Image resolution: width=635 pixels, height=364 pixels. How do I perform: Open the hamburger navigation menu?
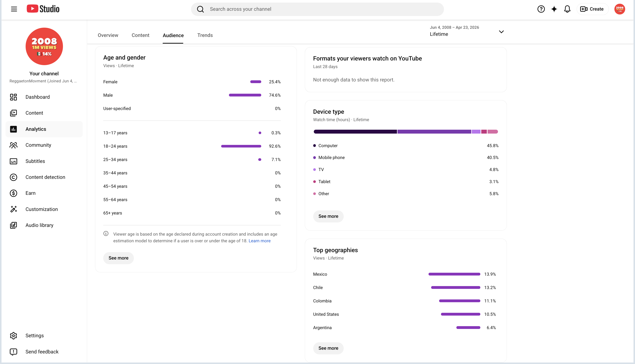pyautogui.click(x=14, y=9)
